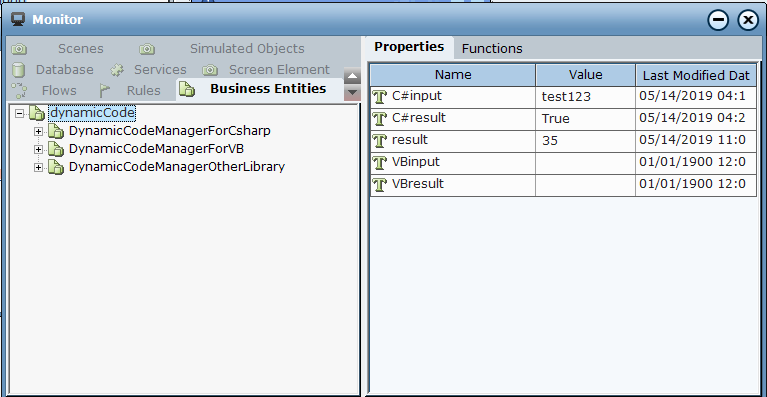Image resolution: width=767 pixels, height=397 pixels.
Task: Select the test123 value cell
Action: coord(586,97)
